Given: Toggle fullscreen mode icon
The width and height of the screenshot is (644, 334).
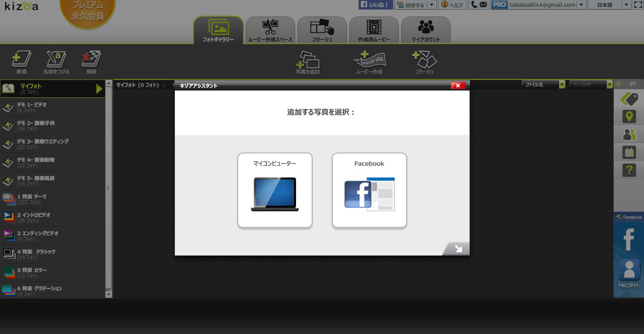Looking at the screenshot, I should 638,5.
